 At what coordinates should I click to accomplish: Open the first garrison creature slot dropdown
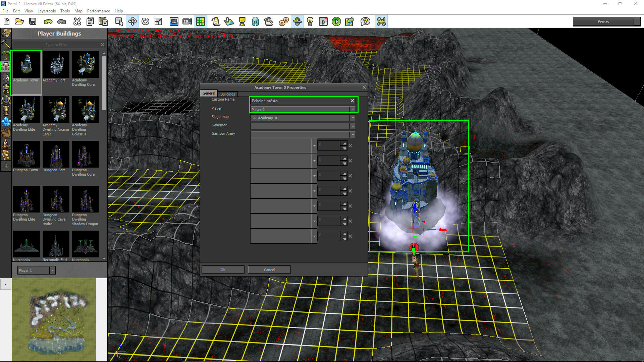(314, 146)
